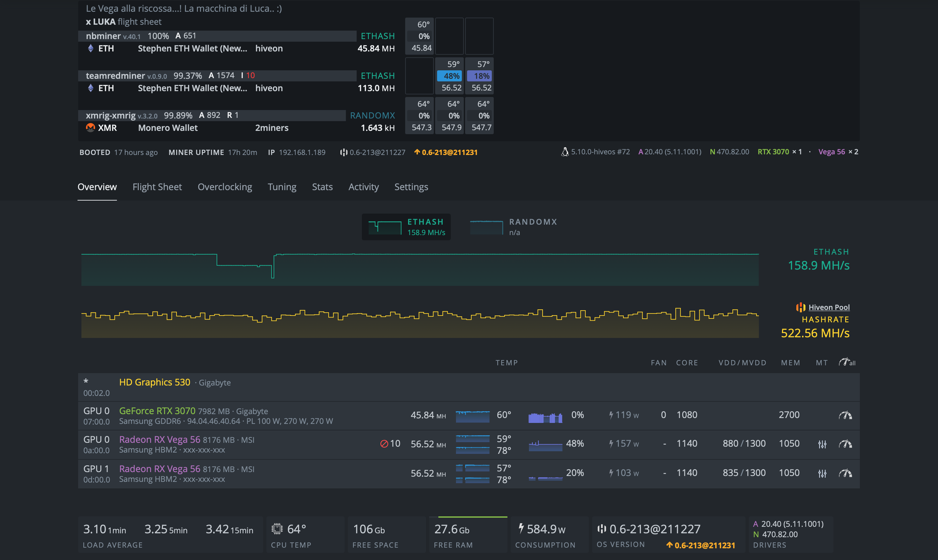This screenshot has height=560, width=938.
Task: Click power bolt icon beside 157 w
Action: (x=611, y=444)
